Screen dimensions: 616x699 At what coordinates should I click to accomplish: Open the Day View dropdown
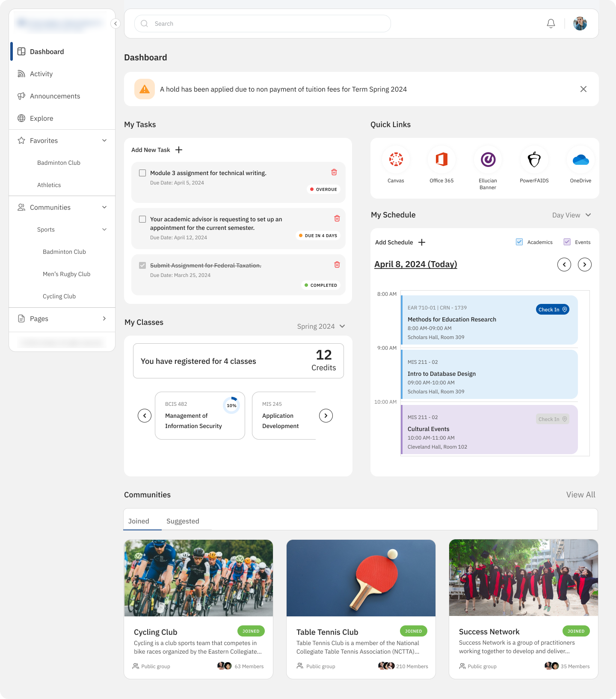(x=572, y=215)
